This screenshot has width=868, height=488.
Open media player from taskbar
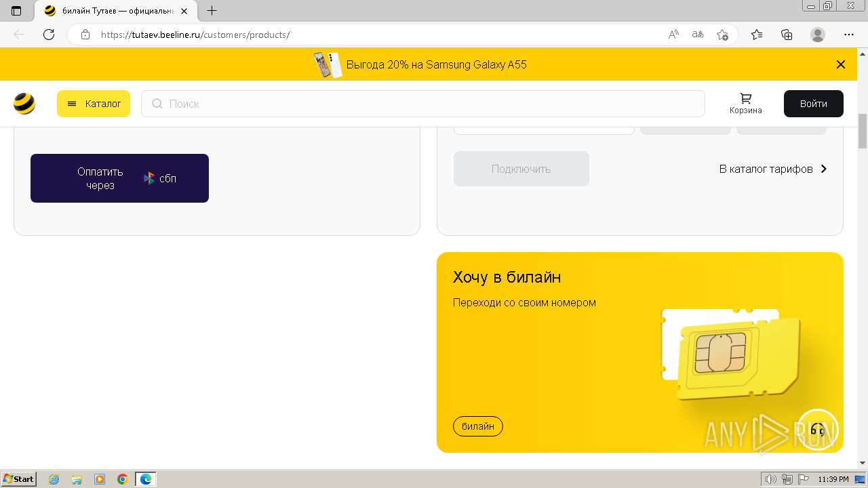(x=100, y=479)
